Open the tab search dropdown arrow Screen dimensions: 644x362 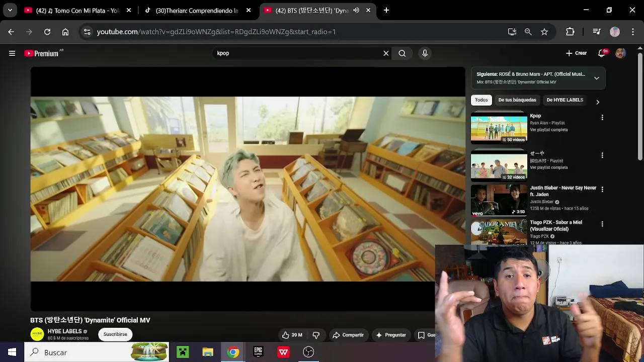click(10, 10)
